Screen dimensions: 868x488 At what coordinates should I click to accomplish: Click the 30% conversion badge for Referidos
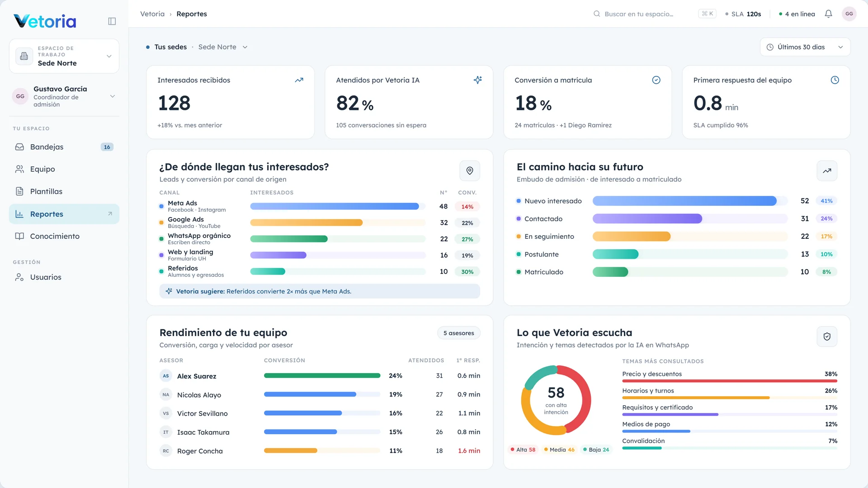point(467,272)
